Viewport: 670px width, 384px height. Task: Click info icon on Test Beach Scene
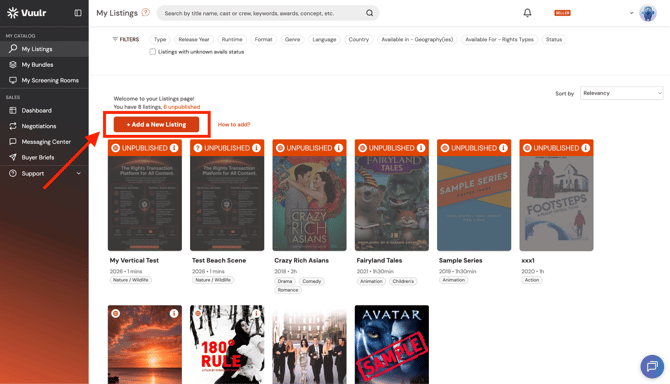[x=256, y=148]
